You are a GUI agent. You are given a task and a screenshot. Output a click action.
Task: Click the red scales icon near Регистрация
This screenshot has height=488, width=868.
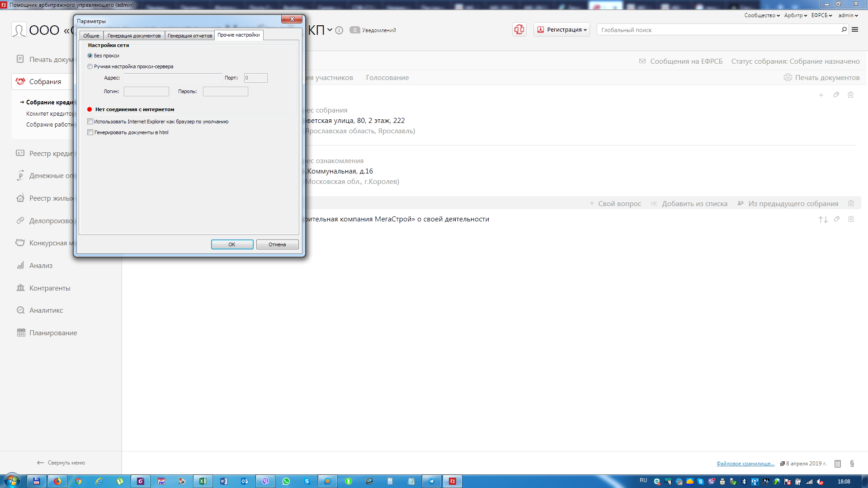tap(519, 30)
